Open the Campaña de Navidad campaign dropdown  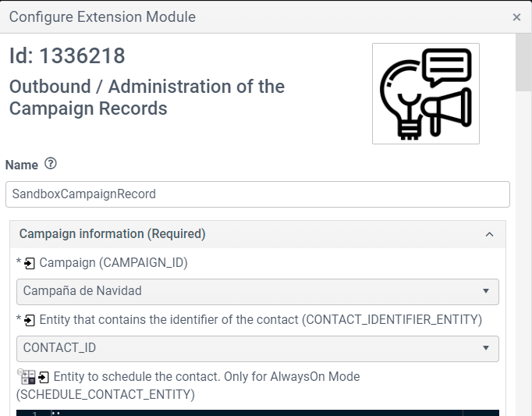[257, 291]
